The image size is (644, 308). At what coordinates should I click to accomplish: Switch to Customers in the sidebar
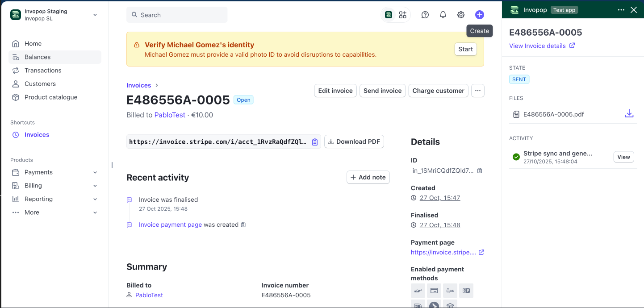(40, 83)
